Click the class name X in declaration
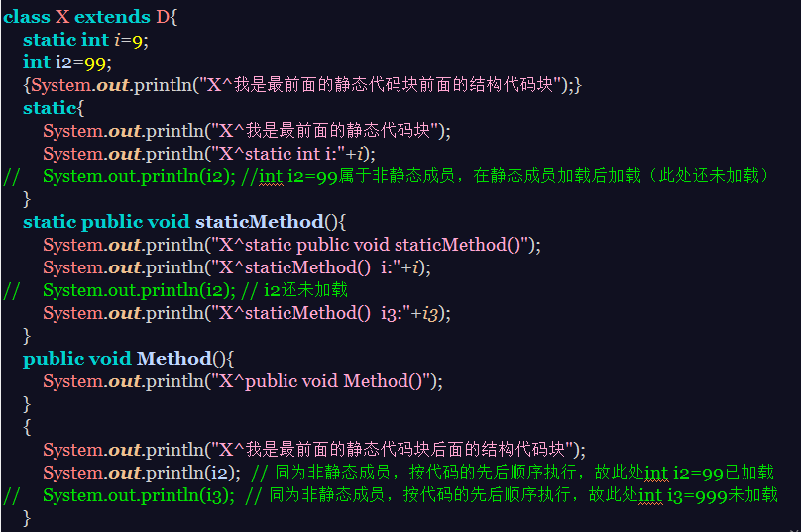Viewport: 801px width, 532px height. [x=62, y=18]
